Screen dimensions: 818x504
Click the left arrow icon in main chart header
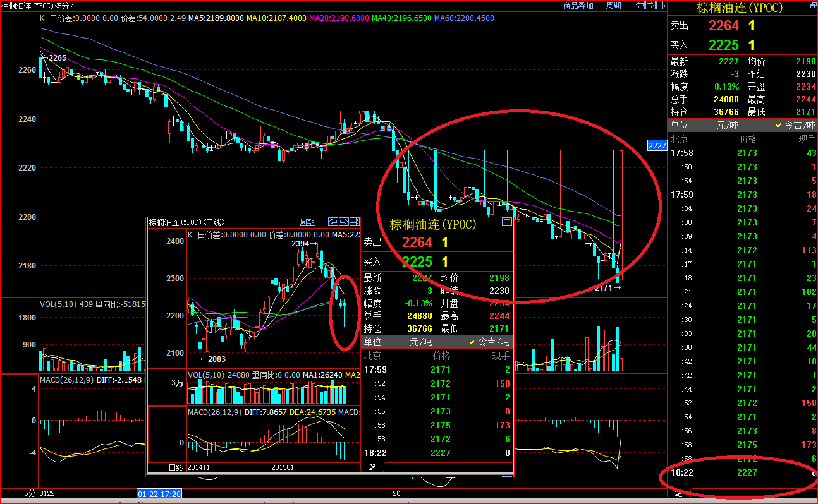(639, 5)
